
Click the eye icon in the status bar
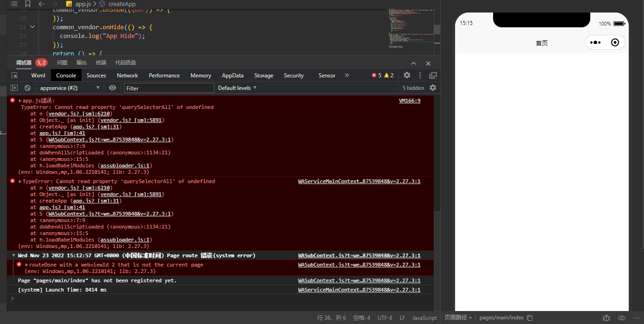point(622,318)
